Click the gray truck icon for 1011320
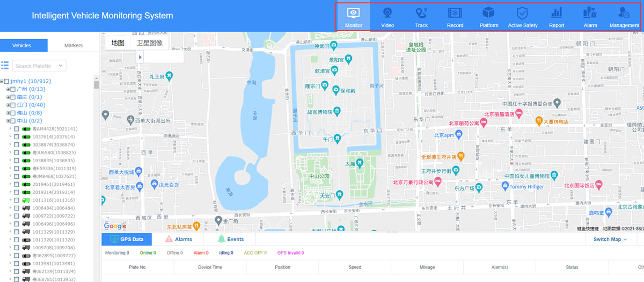The height and width of the screenshot is (282, 644). point(27,240)
